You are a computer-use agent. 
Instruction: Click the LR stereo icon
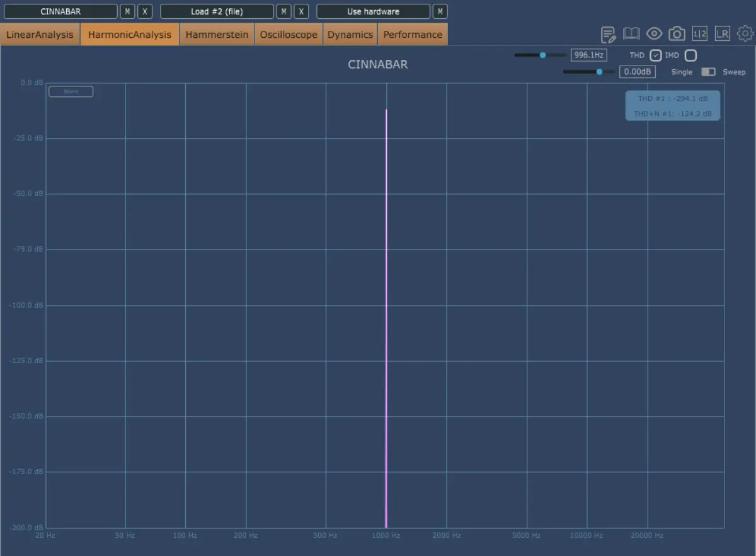pos(722,34)
